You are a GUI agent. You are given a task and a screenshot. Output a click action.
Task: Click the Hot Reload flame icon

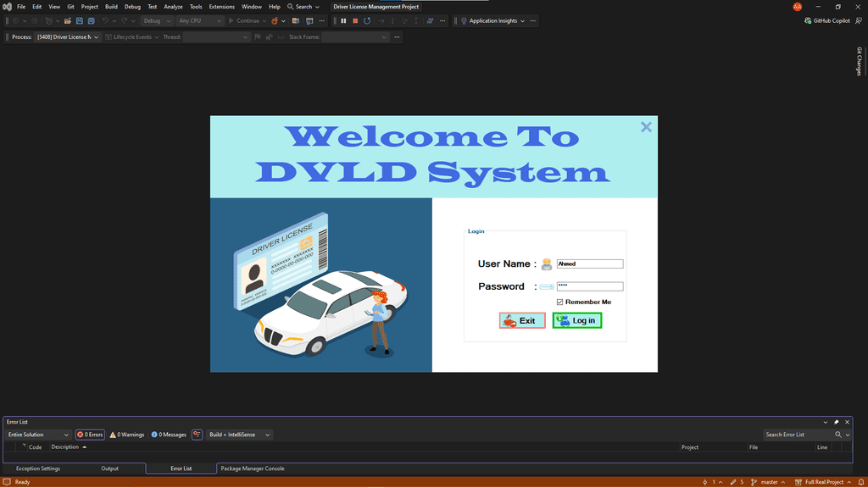point(275,20)
